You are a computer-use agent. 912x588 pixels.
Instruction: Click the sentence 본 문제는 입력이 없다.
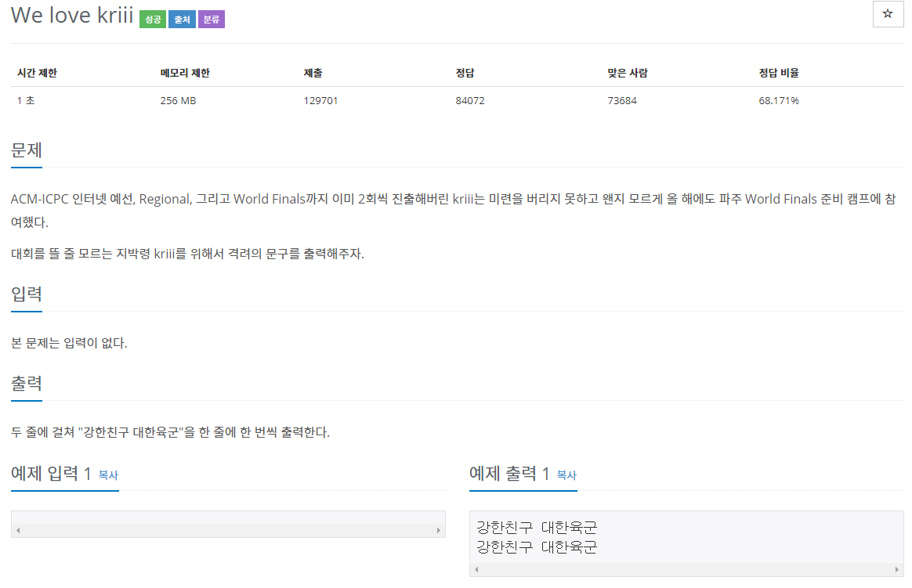(69, 343)
